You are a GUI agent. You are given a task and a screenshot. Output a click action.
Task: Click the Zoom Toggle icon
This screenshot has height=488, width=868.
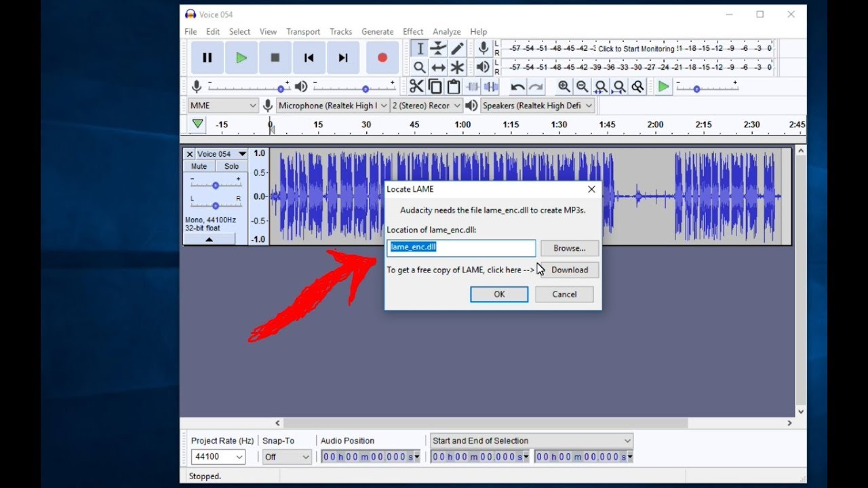[x=637, y=87]
